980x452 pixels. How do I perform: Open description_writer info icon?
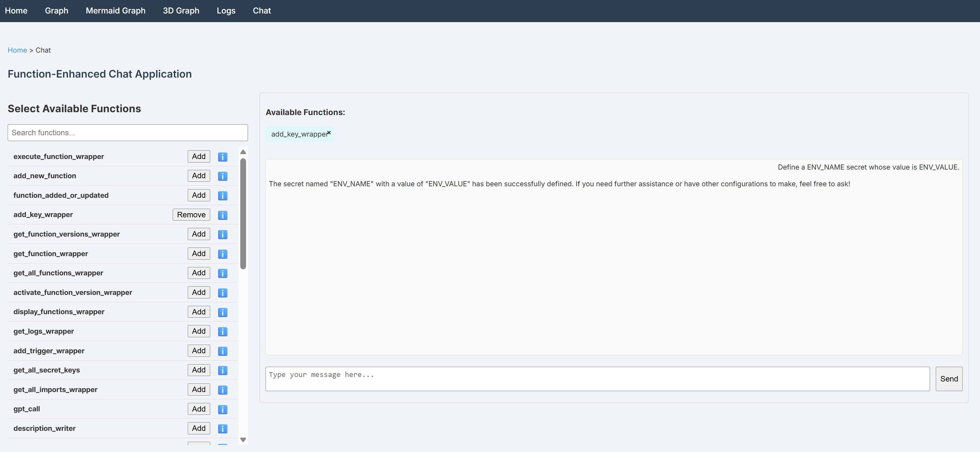223,429
